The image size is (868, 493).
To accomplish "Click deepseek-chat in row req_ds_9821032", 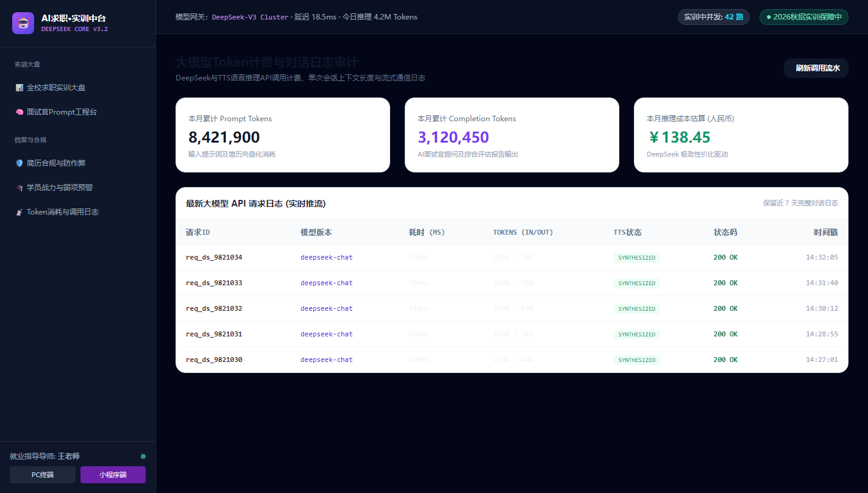I will 327,308.
